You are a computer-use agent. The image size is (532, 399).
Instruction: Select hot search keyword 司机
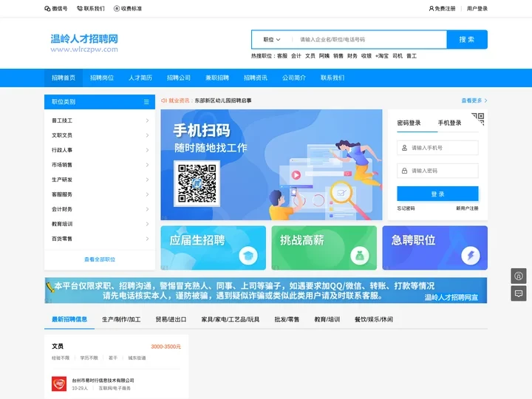(x=398, y=56)
